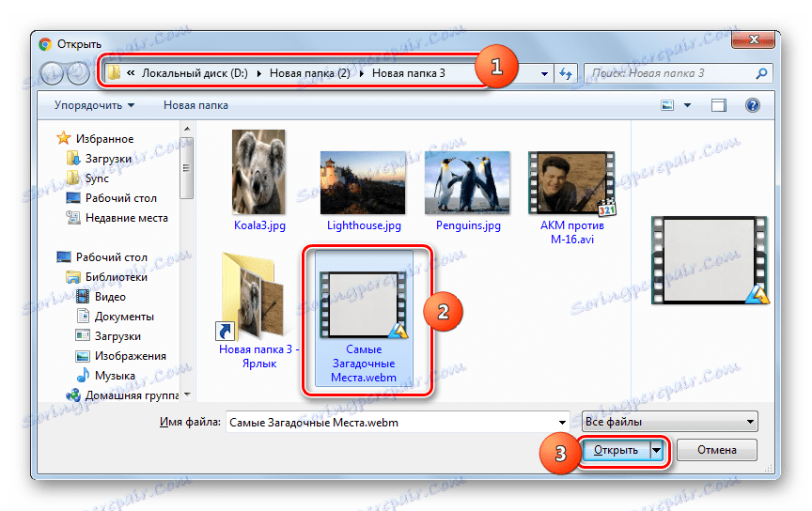Click Новая папка (2) breadcrumb
The image size is (812, 511).
click(310, 73)
